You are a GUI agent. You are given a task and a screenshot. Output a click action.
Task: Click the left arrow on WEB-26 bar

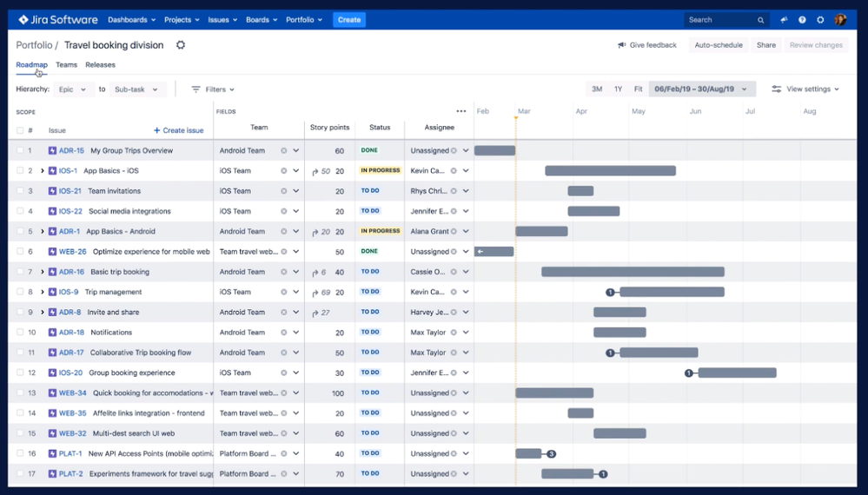coord(480,252)
